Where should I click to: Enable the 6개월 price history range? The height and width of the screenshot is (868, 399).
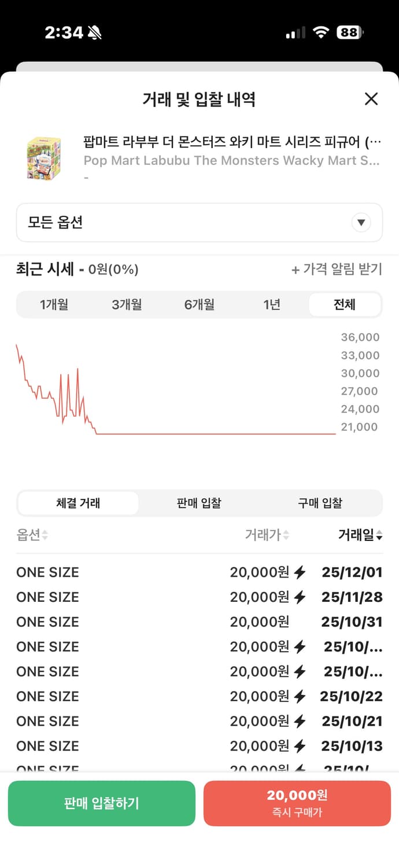[x=199, y=304]
